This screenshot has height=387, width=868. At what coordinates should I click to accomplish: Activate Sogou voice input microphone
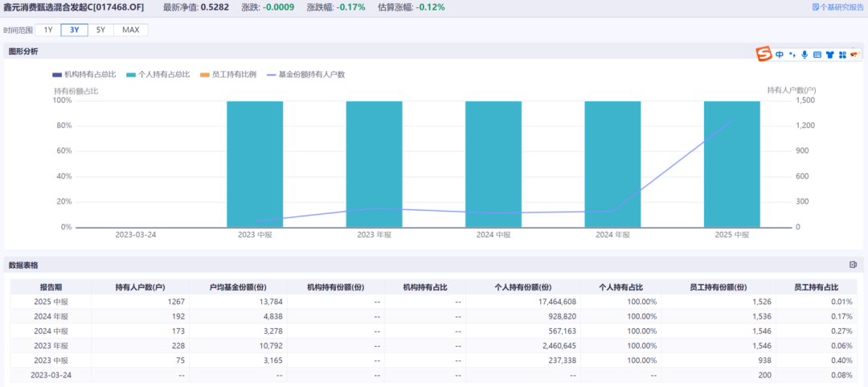click(x=805, y=55)
